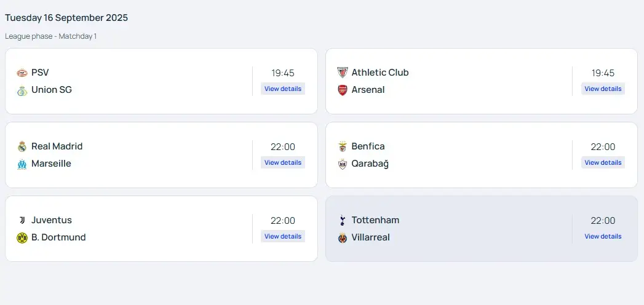View details for PSV vs Union SG
The image size is (644, 305).
coord(283,89)
